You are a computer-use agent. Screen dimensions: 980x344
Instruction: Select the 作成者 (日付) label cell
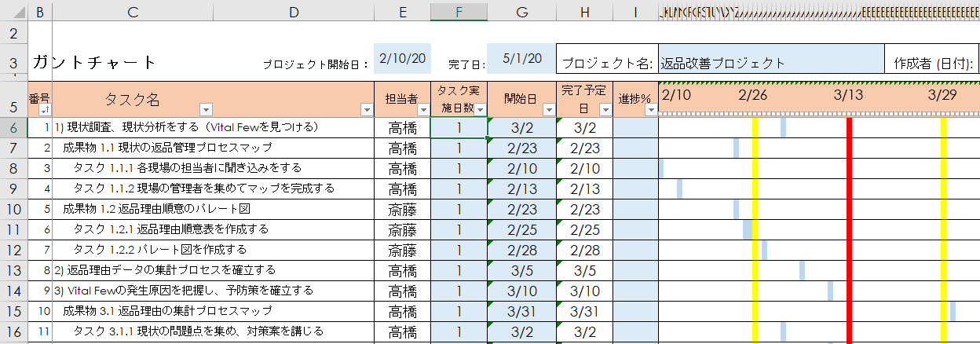pos(932,63)
